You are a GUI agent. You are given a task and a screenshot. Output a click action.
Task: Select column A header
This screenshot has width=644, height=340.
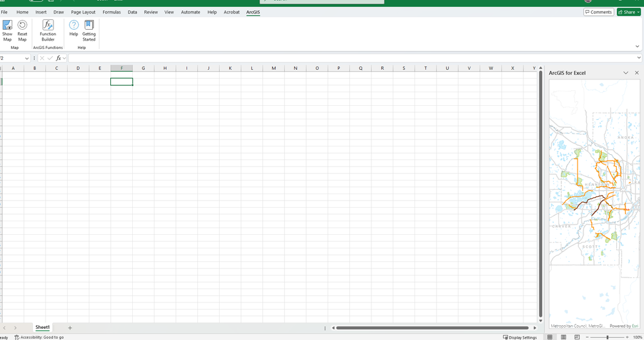[13, 68]
